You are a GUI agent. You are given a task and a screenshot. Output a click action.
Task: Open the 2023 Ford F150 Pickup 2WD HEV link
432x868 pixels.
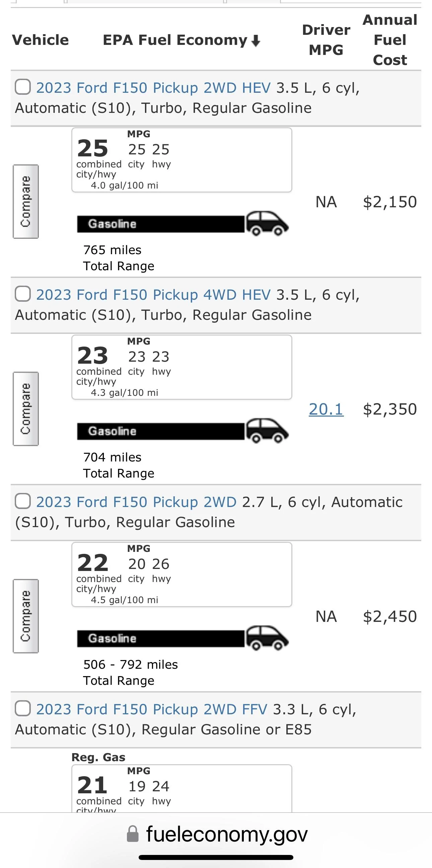[x=153, y=88]
